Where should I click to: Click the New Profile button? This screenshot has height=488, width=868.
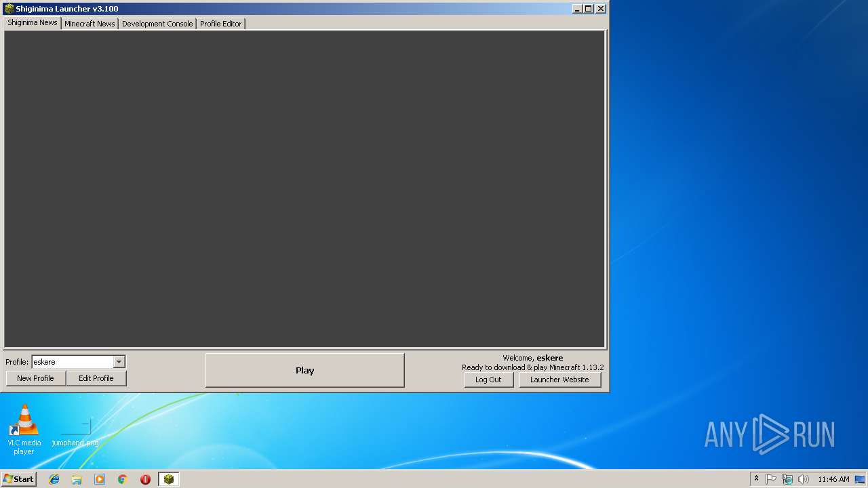point(35,378)
